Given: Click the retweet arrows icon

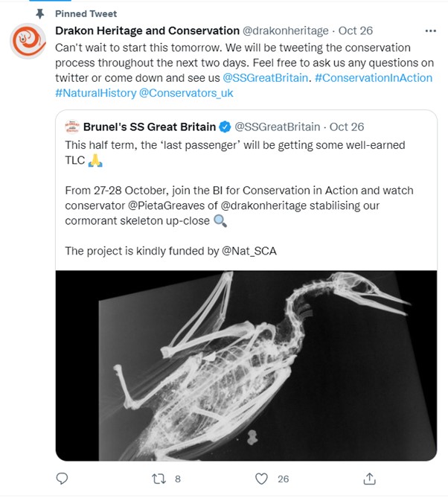Looking at the screenshot, I should pyautogui.click(x=159, y=479).
